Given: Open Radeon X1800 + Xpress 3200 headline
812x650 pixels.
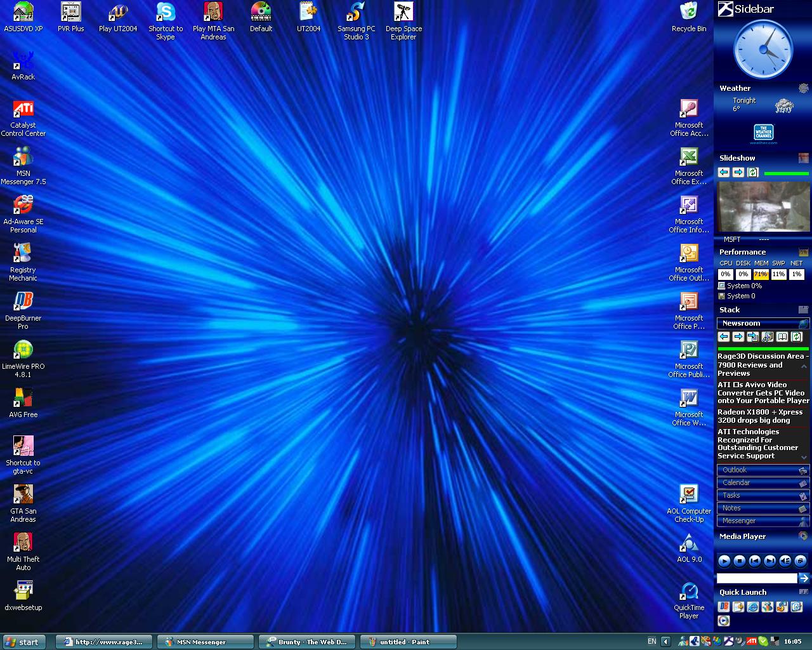Looking at the screenshot, I should 760,416.
